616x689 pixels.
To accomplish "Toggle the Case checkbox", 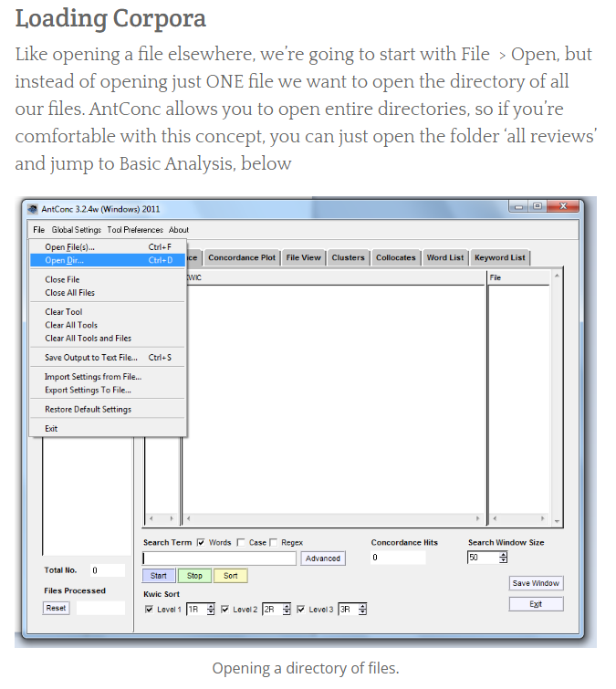I will pyautogui.click(x=240, y=542).
